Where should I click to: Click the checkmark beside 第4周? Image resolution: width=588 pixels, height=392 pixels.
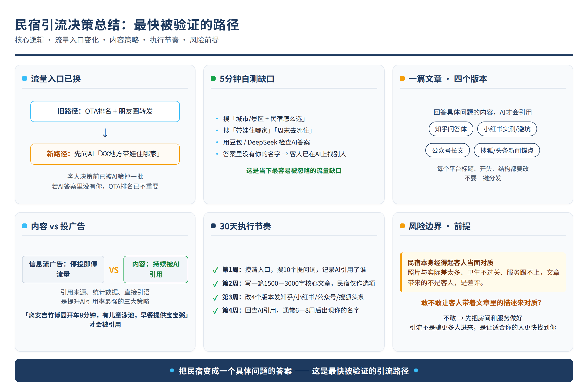coord(215,311)
